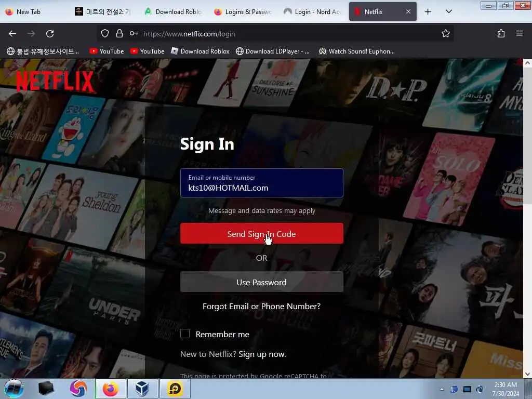Open the Watch Sound! Euphonium bookmark
The height and width of the screenshot is (399, 532).
[356, 51]
